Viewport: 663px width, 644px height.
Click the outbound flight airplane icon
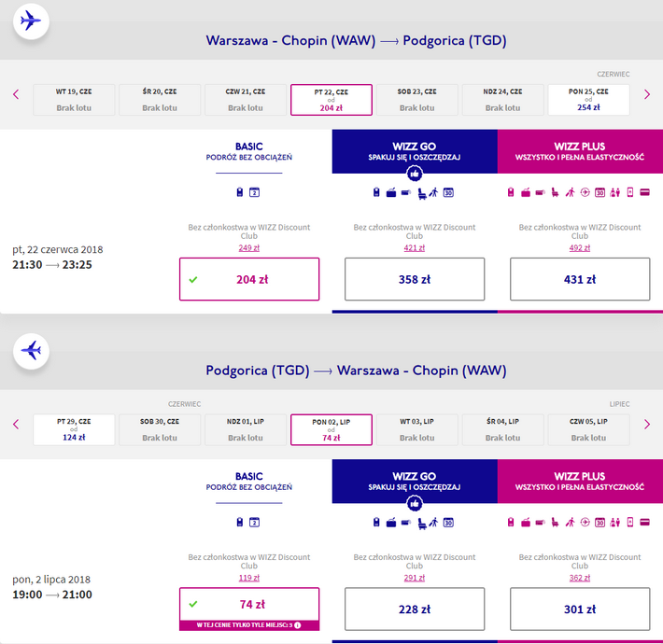coord(31,21)
